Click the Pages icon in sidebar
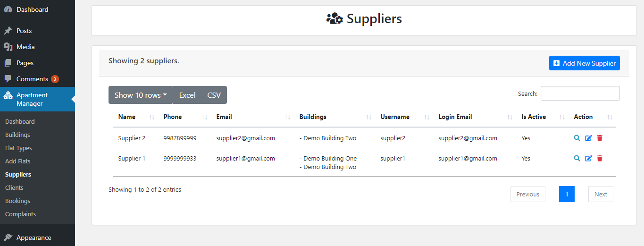 click(x=8, y=63)
